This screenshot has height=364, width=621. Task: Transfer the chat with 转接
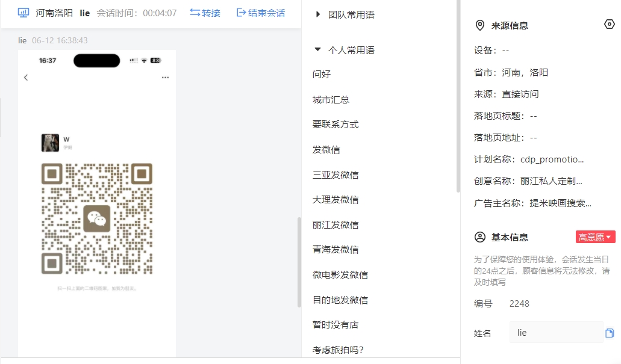tap(205, 13)
